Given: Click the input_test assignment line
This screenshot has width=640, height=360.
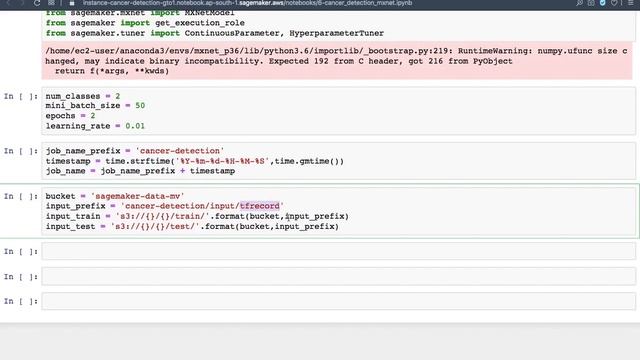Looking at the screenshot, I should tap(192, 227).
